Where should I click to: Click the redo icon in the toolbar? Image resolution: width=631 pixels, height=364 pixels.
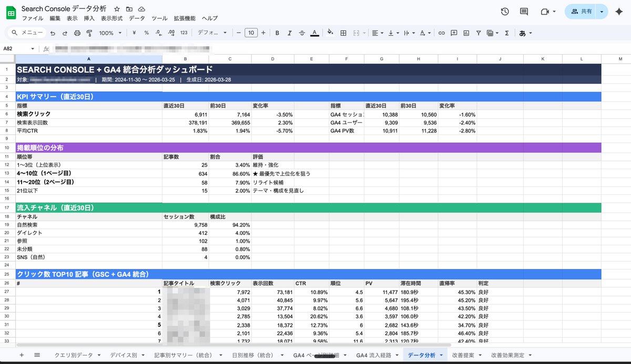65,33
